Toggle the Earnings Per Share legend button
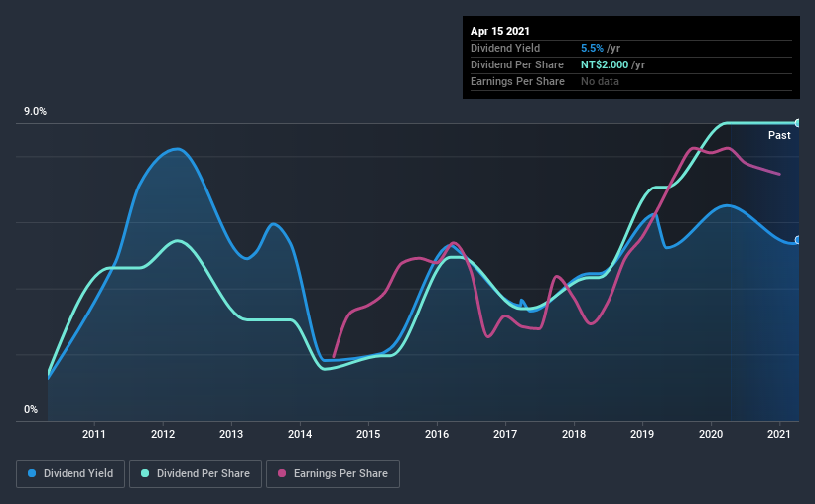 click(x=333, y=474)
